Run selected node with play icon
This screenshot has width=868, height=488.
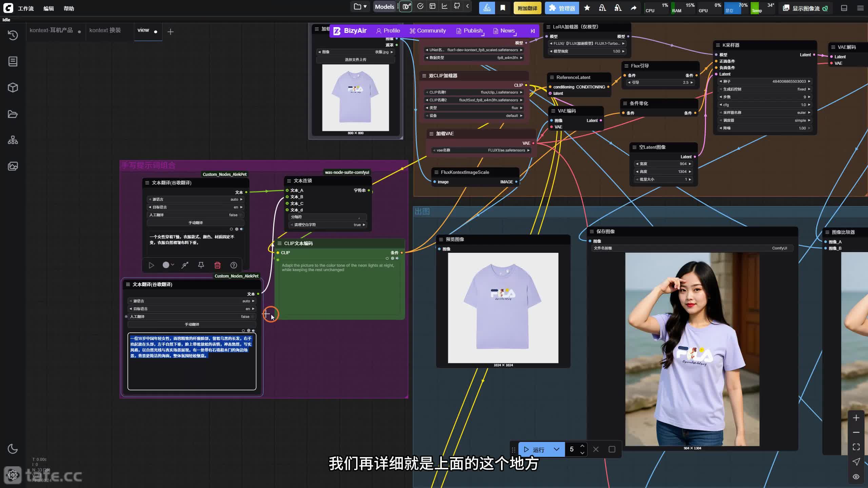coord(151,265)
